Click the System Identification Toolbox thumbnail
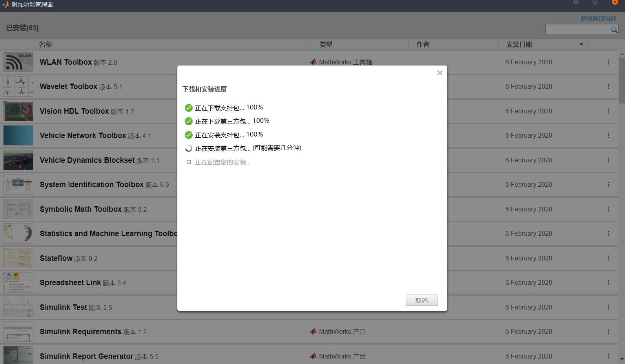Image resolution: width=625 pixels, height=364 pixels. (18, 185)
